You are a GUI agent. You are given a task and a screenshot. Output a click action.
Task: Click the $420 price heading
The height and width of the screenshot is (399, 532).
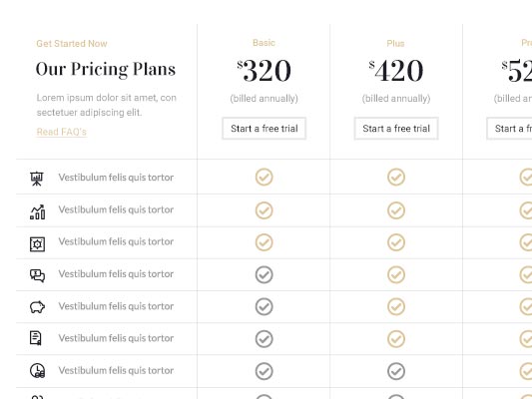pos(396,71)
